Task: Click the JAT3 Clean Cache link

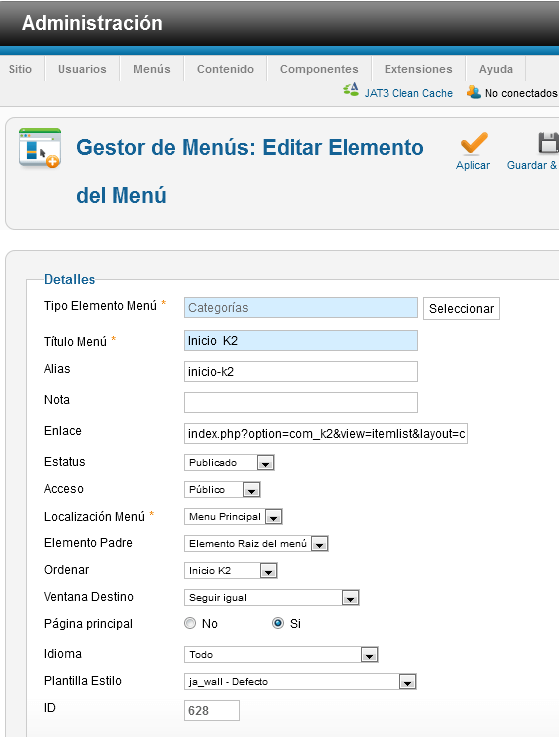Action: click(x=409, y=93)
